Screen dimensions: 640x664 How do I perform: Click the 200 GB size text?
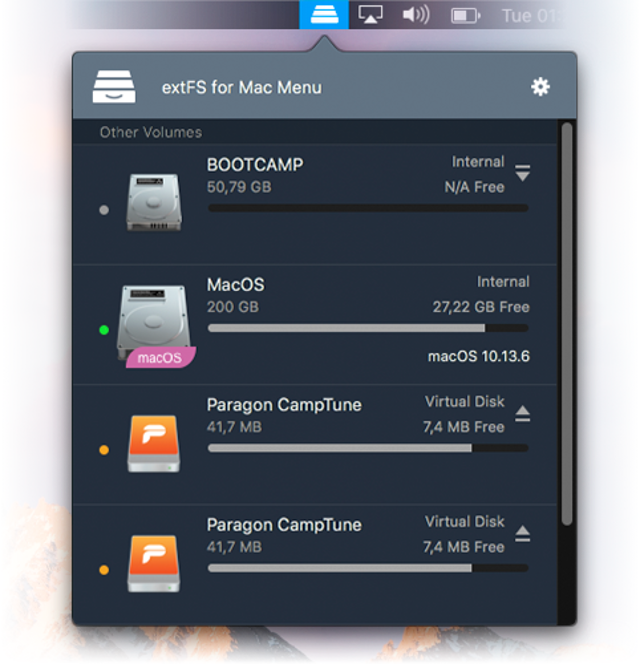pyautogui.click(x=233, y=307)
